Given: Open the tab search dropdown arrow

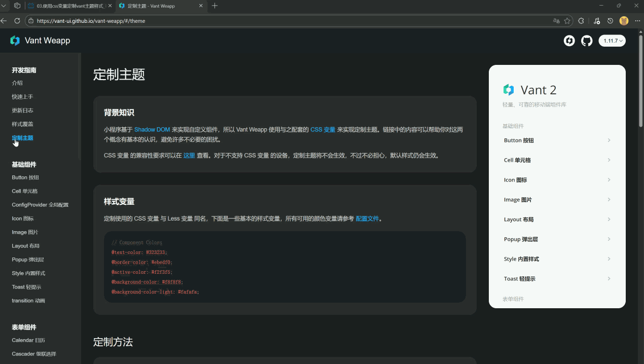Looking at the screenshot, I should (x=5, y=6).
